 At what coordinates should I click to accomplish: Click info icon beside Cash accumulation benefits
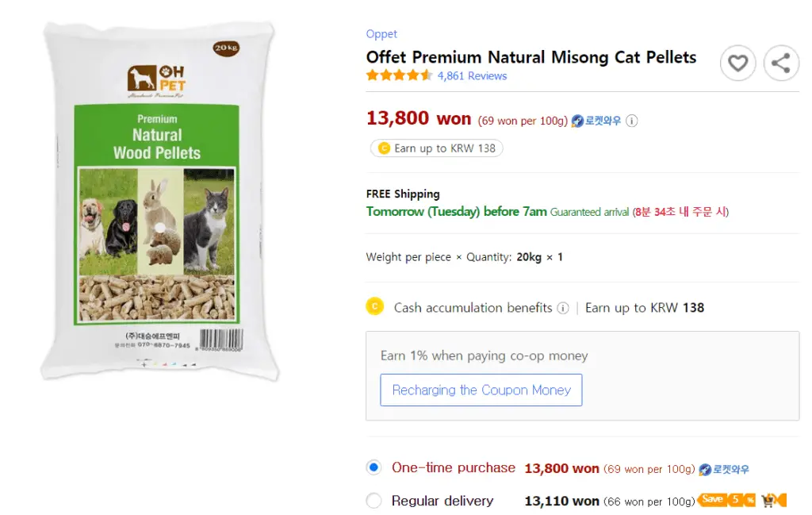click(562, 308)
